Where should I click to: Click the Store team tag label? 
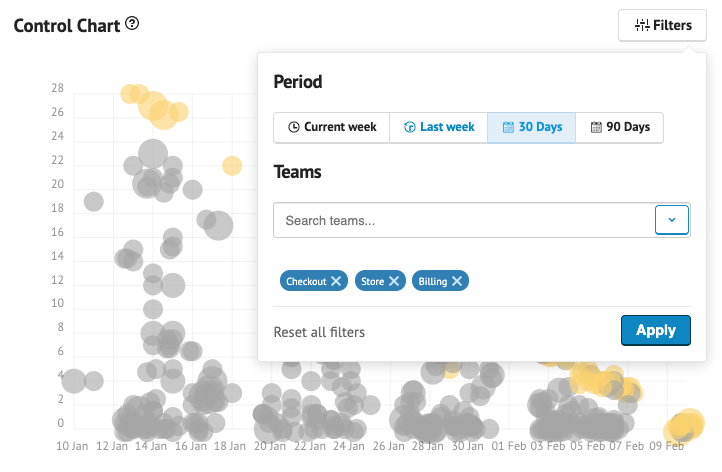coord(372,282)
